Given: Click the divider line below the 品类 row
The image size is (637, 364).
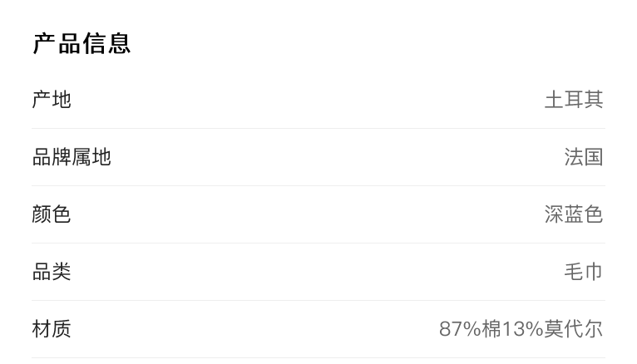Looking at the screenshot, I should [x=318, y=301].
